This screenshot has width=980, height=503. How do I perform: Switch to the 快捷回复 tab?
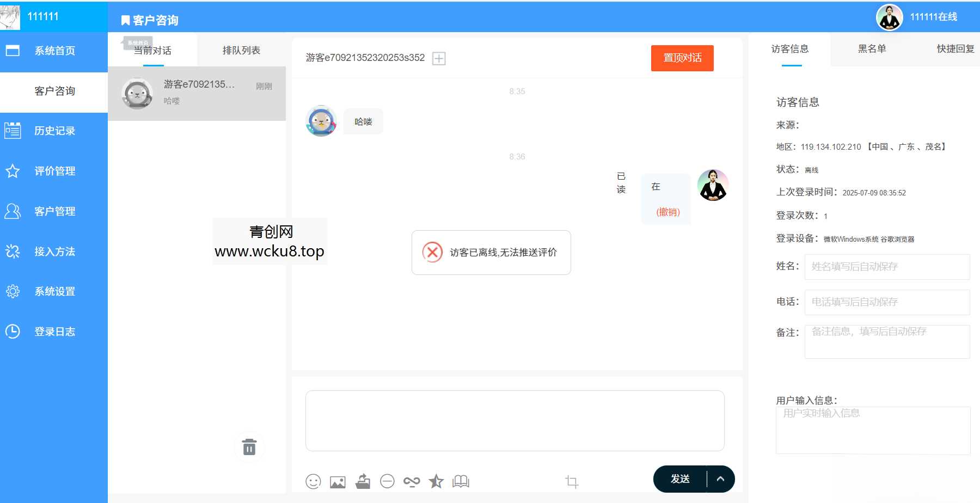pos(954,48)
